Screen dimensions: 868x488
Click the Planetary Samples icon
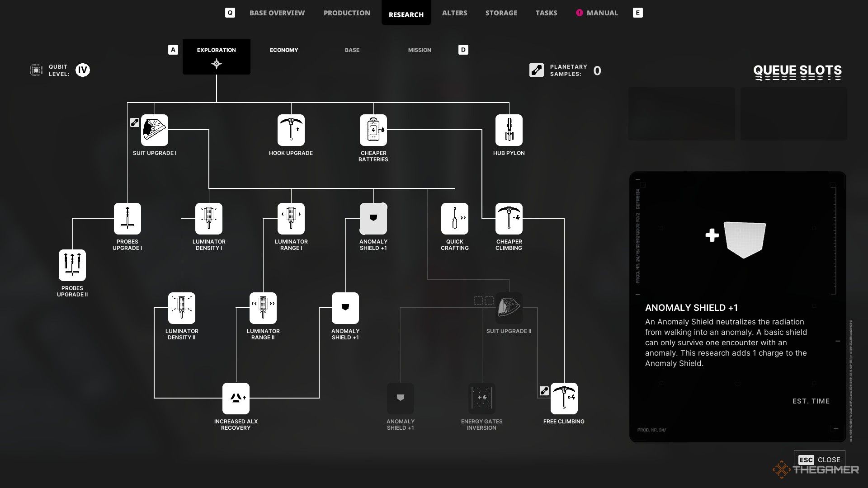coord(537,70)
